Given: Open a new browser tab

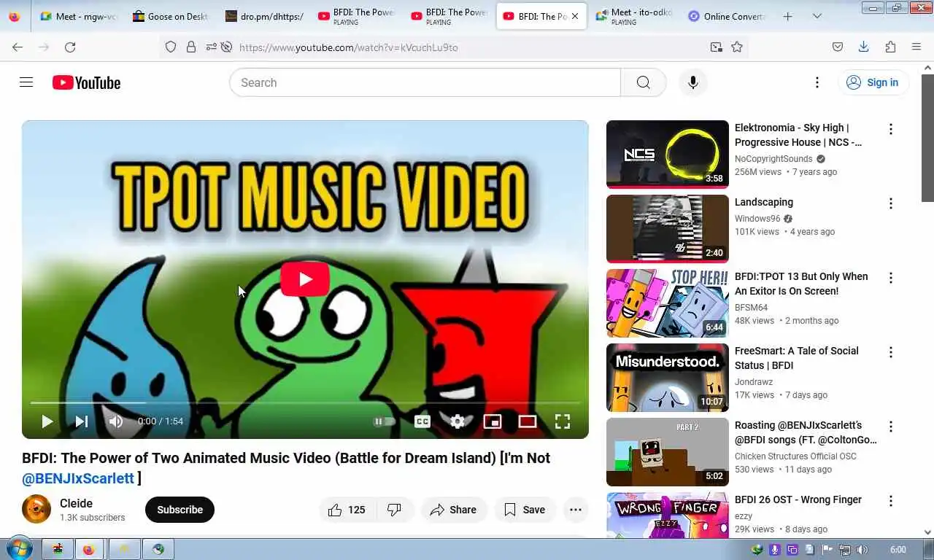Looking at the screenshot, I should tap(787, 16).
